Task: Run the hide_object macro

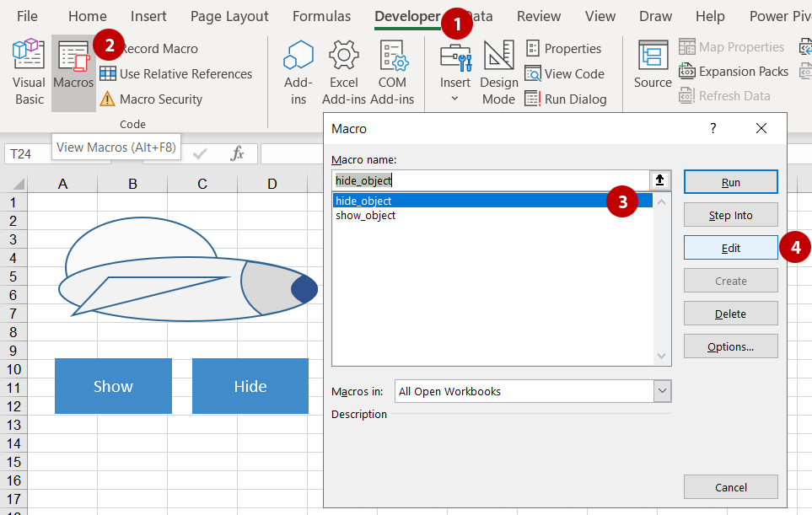Action: pyautogui.click(x=730, y=181)
